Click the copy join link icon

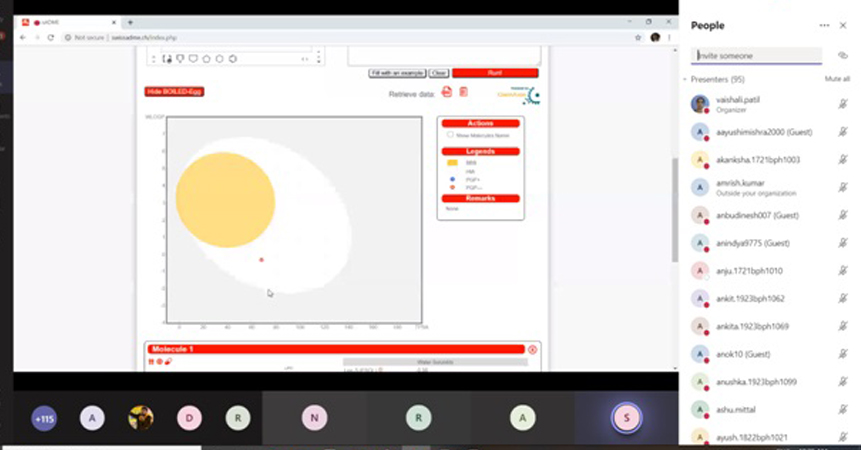pos(842,56)
